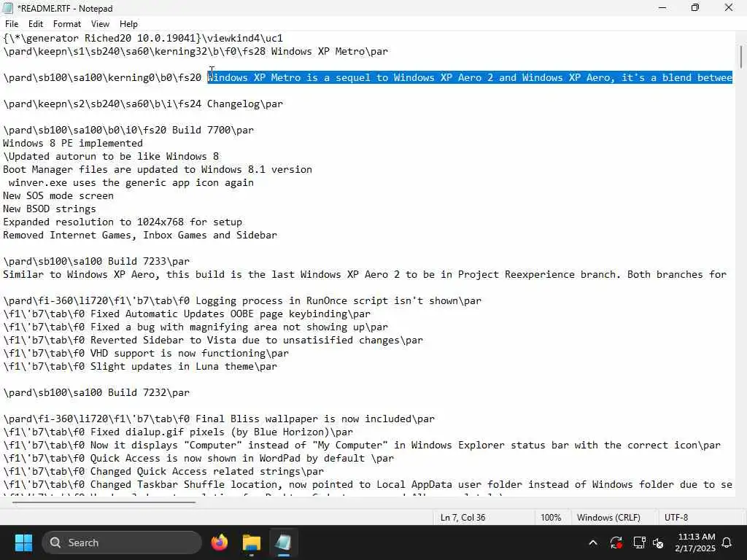Open File Explorer from the taskbar
Image resolution: width=747 pixels, height=560 pixels.
pyautogui.click(x=251, y=542)
